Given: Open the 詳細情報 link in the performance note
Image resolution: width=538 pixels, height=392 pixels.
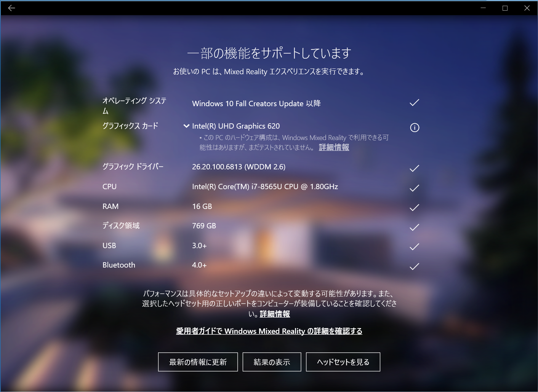Looking at the screenshot, I should pos(274,314).
